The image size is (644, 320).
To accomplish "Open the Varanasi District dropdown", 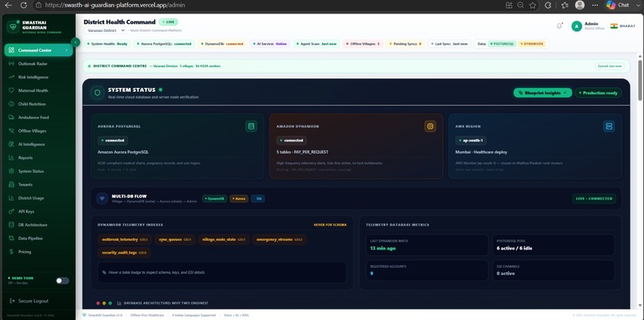I will [106, 30].
